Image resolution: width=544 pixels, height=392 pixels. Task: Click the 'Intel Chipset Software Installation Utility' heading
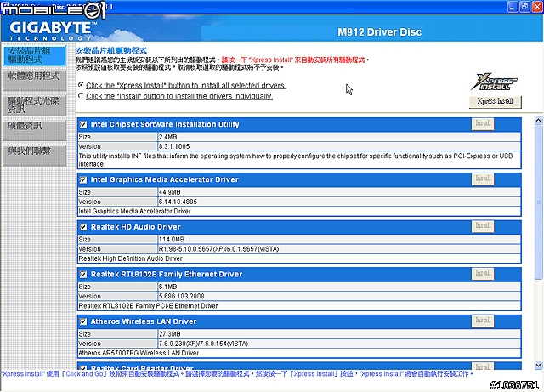tap(165, 125)
